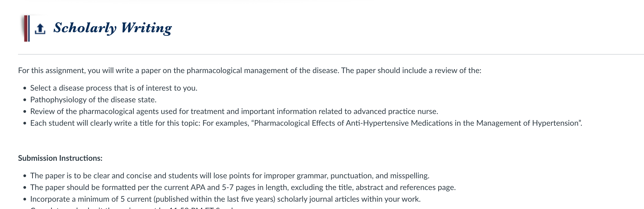
Task: Click the 'minimum of 5 current' articles bullet
Action: tap(225, 199)
